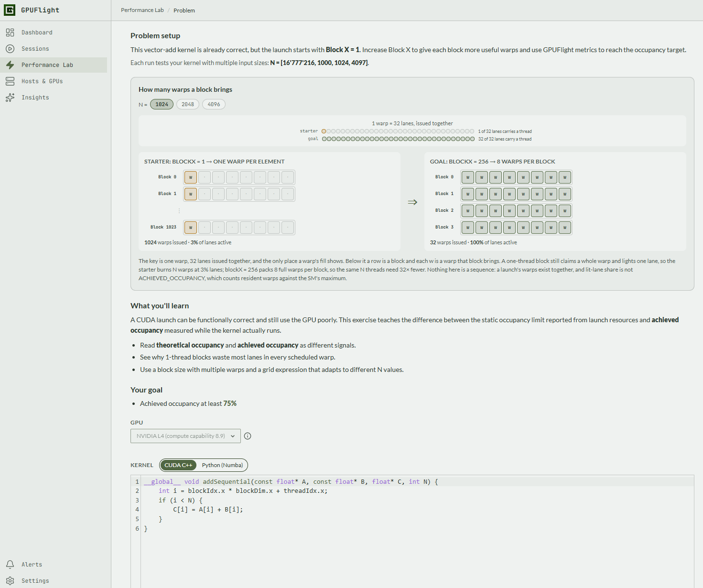Open Dashboard via its grid icon
Screen dimensions: 703x588
pos(10,33)
